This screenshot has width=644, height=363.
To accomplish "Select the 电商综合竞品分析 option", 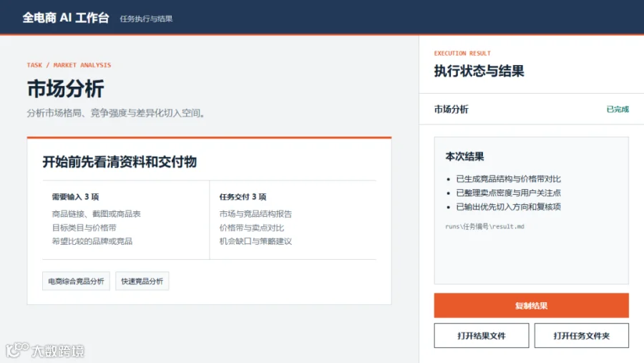I will 76,281.
